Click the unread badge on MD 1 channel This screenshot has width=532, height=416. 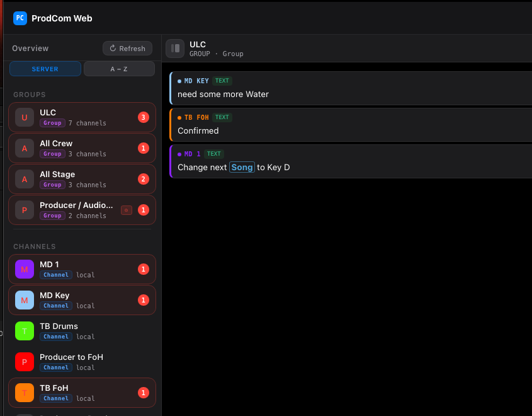coord(144,269)
